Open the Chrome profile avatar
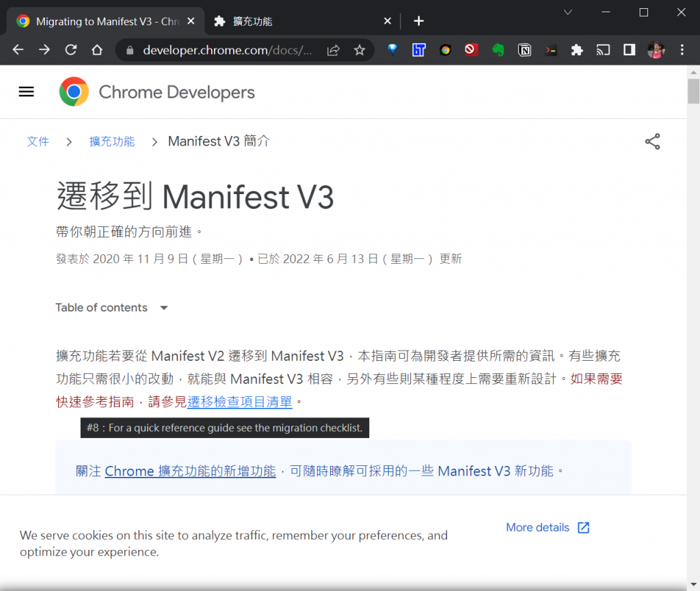The image size is (700, 591). [656, 49]
